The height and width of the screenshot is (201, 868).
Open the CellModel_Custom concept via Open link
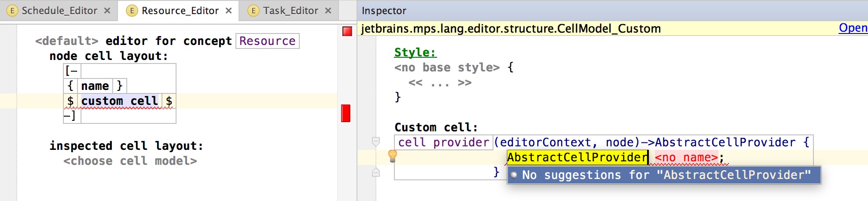(853, 28)
